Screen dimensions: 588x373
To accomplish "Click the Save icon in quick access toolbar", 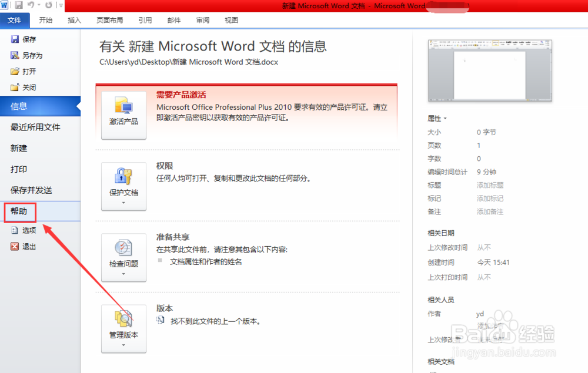I will [19, 5].
